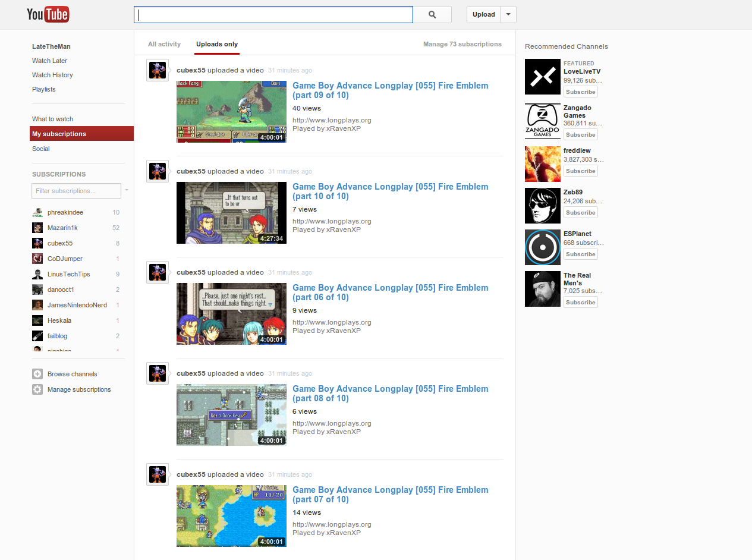Click The Real Men's channel avatar
This screenshot has width=752, height=560.
[543, 289]
